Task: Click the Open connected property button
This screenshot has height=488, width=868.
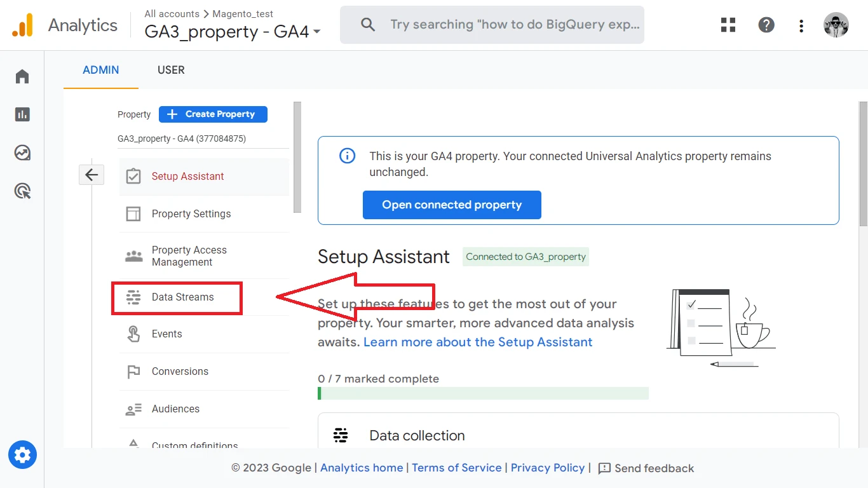Action: (x=452, y=205)
